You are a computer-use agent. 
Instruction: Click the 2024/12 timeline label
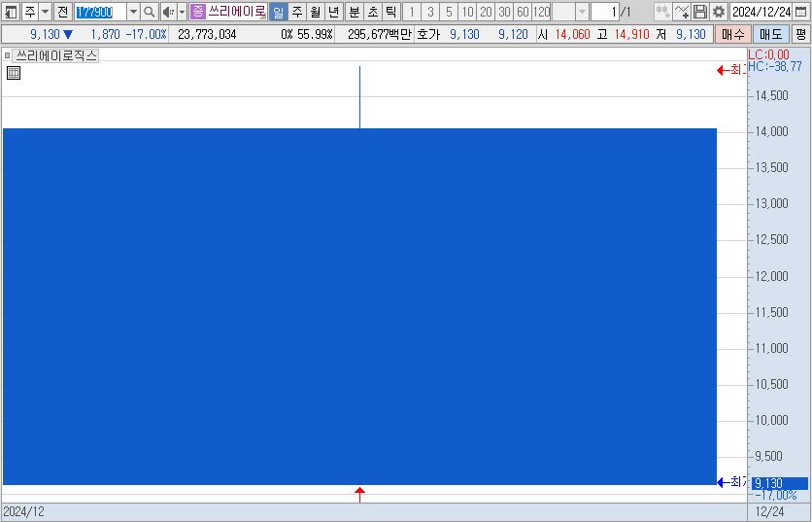pyautogui.click(x=24, y=511)
